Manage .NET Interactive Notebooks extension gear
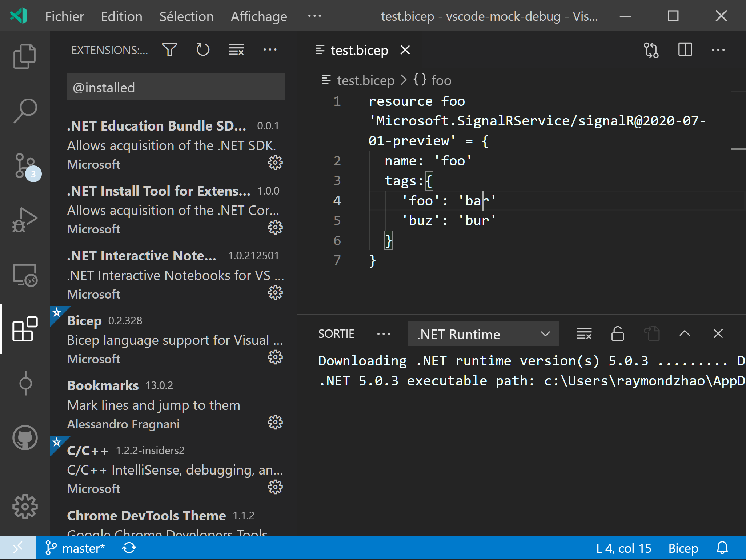This screenshot has height=560, width=746. tap(275, 293)
